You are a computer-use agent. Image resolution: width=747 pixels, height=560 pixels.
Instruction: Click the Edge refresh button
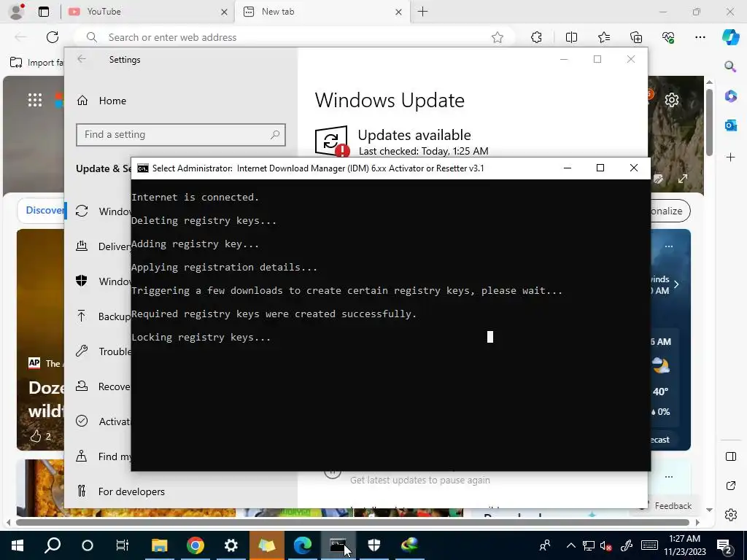pos(53,37)
